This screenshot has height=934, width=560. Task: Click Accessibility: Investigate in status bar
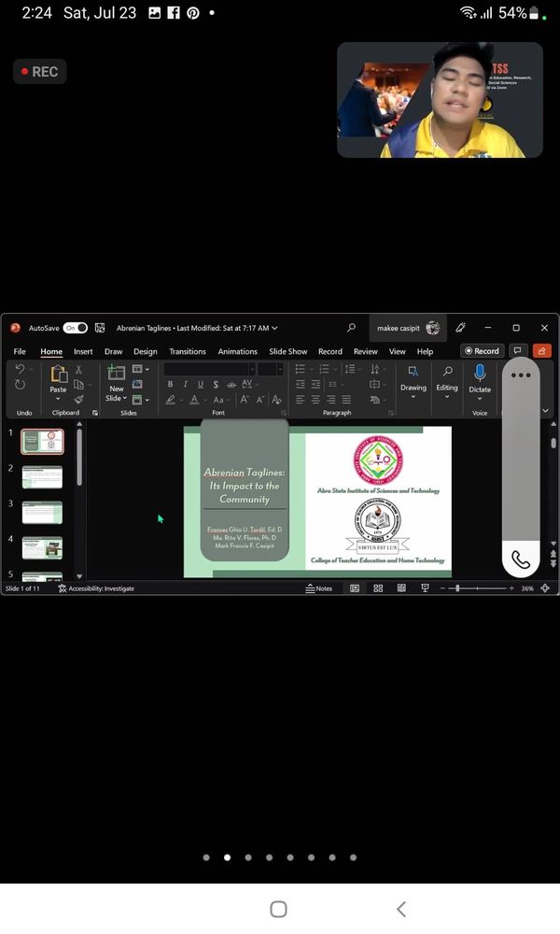(96, 588)
